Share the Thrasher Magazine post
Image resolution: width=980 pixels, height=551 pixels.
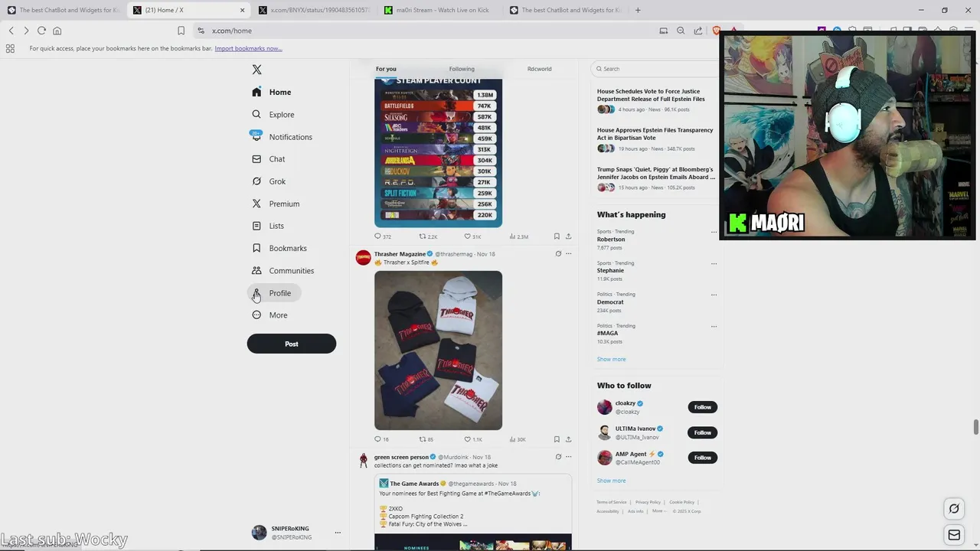(568, 439)
